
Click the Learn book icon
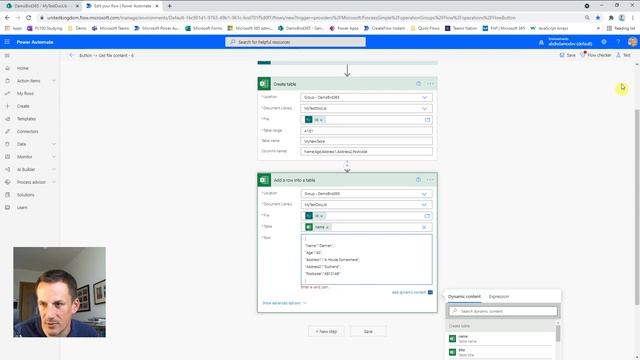coord(7,207)
